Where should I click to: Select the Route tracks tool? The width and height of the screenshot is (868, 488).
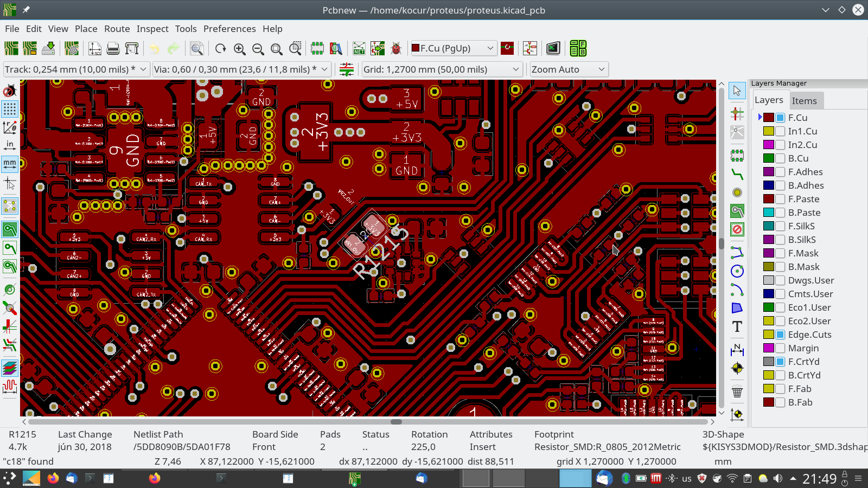pyautogui.click(x=737, y=174)
